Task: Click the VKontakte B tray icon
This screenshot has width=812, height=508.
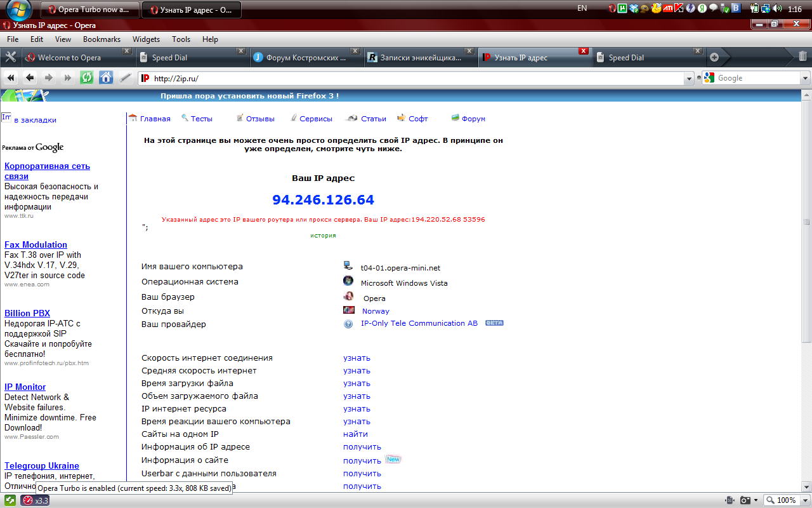Action: click(x=736, y=8)
